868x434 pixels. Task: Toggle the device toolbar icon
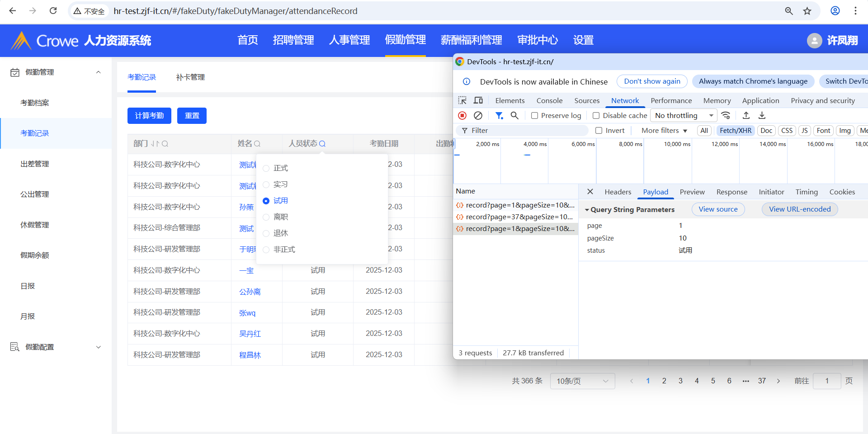(x=478, y=100)
